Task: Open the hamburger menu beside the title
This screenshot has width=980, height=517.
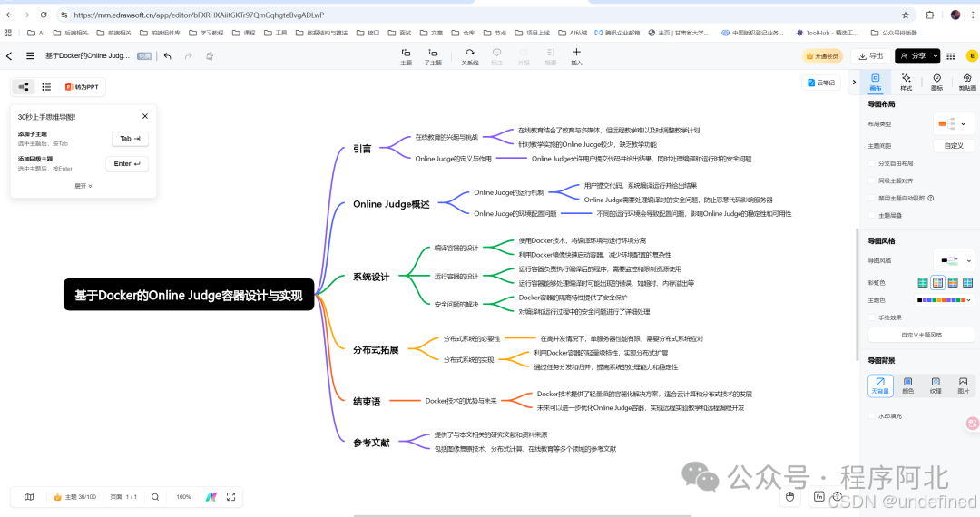Action: pyautogui.click(x=30, y=55)
